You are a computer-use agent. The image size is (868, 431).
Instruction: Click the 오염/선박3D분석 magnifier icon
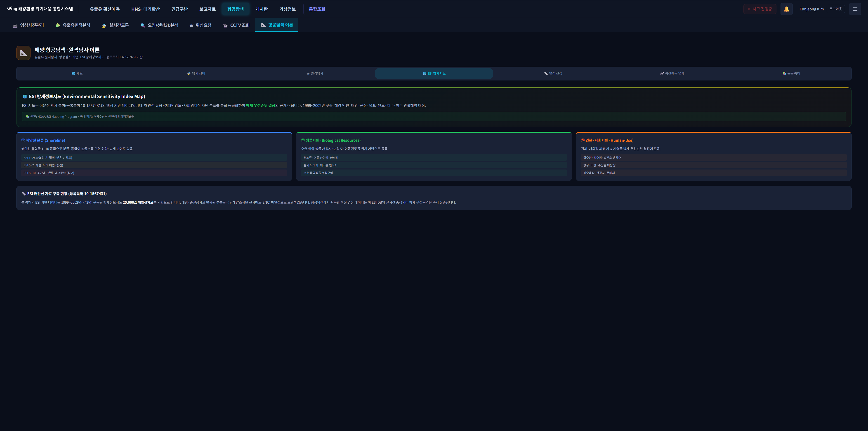coord(143,25)
